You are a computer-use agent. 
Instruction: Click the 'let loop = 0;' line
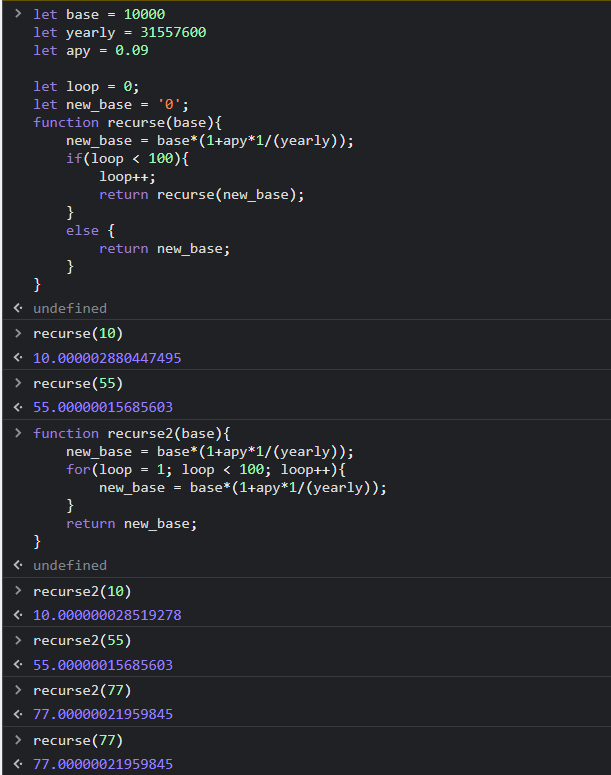point(86,86)
